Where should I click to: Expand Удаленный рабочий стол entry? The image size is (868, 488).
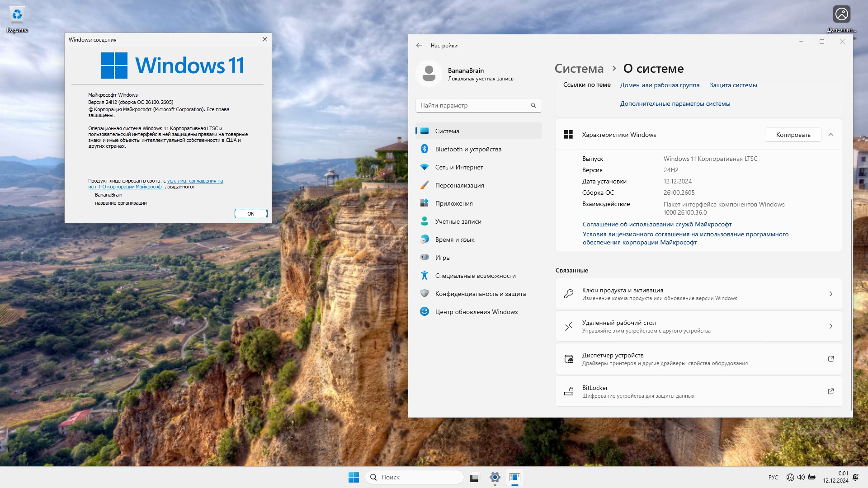point(830,326)
